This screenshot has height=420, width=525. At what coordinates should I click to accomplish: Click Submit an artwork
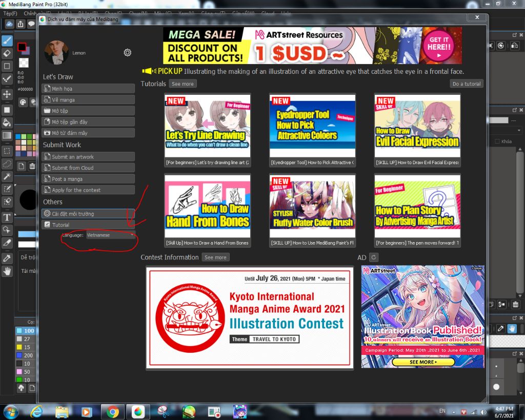tap(88, 157)
